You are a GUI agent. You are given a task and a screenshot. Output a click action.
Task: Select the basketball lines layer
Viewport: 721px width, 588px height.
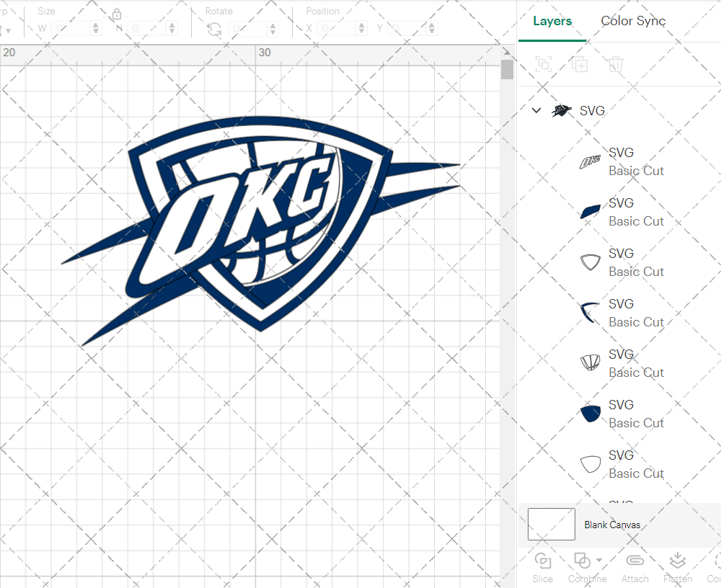pos(590,363)
